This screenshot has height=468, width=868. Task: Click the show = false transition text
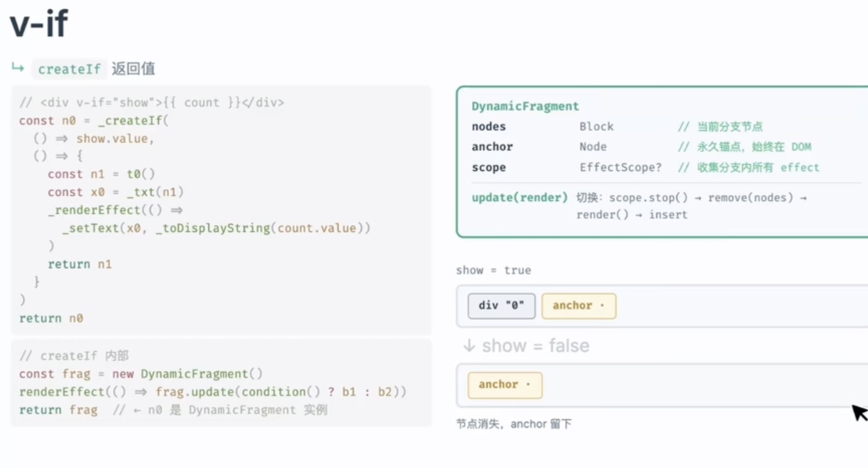coord(536,345)
